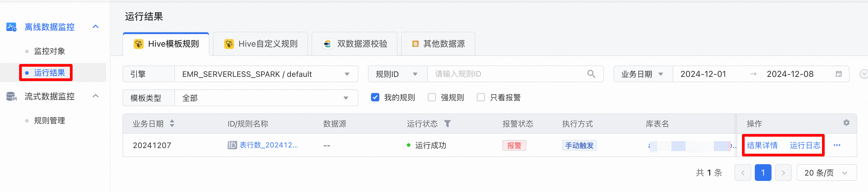868x192 pixels.
Task: Open the calendar icon in date range
Action: click(x=838, y=74)
